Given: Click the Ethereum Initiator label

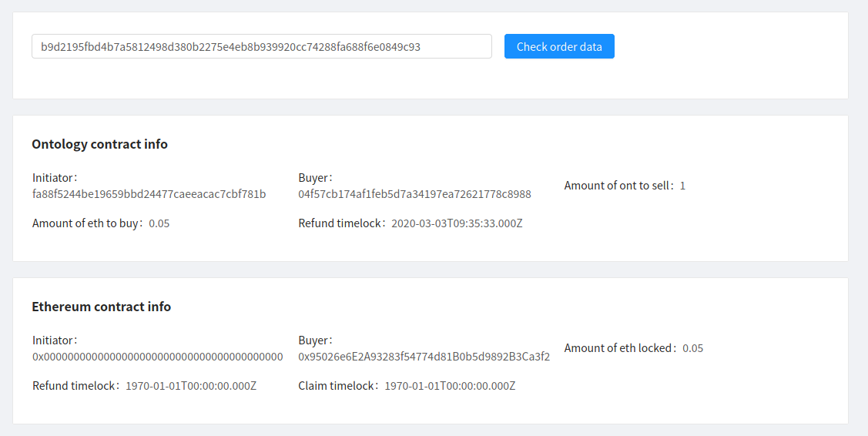Looking at the screenshot, I should pyautogui.click(x=55, y=340).
